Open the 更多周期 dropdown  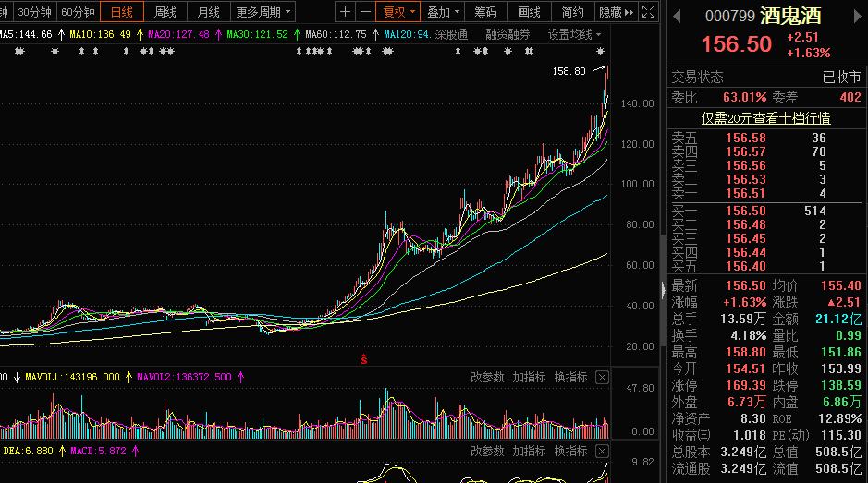coord(263,12)
